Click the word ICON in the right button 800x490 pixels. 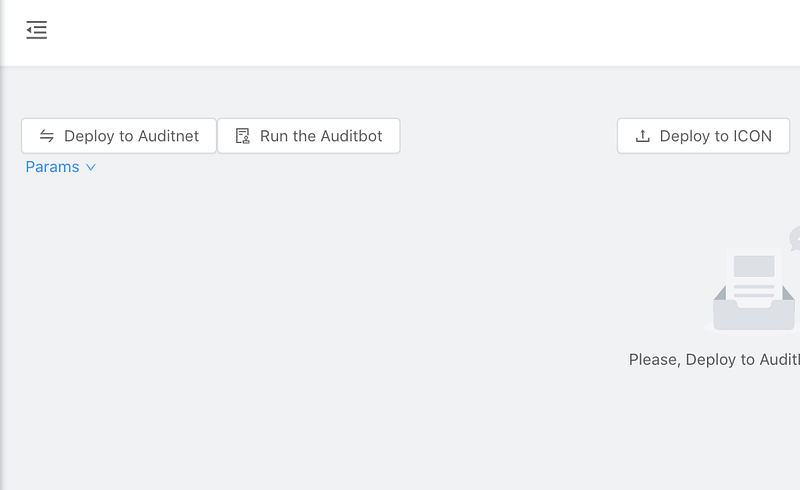pyautogui.click(x=752, y=136)
